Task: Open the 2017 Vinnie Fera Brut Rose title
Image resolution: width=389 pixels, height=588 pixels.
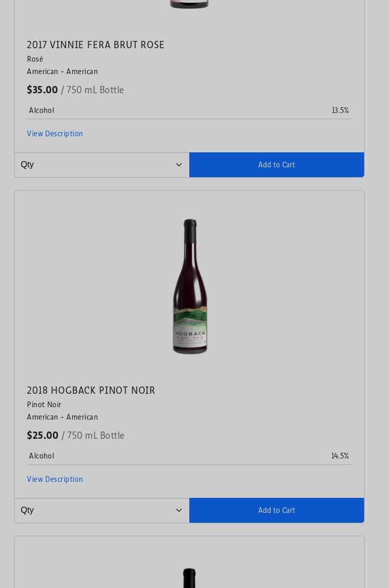Action: [x=95, y=45]
